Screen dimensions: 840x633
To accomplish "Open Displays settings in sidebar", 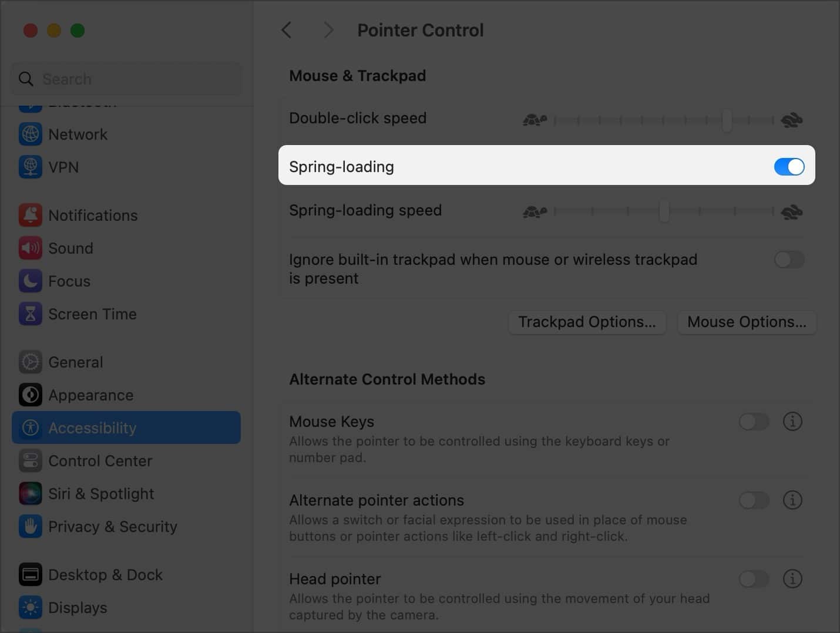I will (x=126, y=608).
